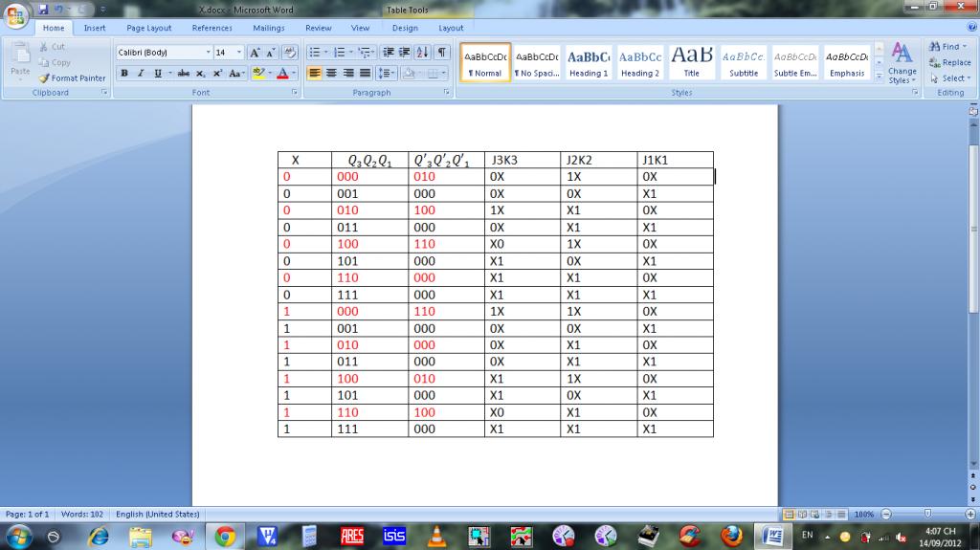Toggle Superscript formatting

pyautogui.click(x=217, y=73)
